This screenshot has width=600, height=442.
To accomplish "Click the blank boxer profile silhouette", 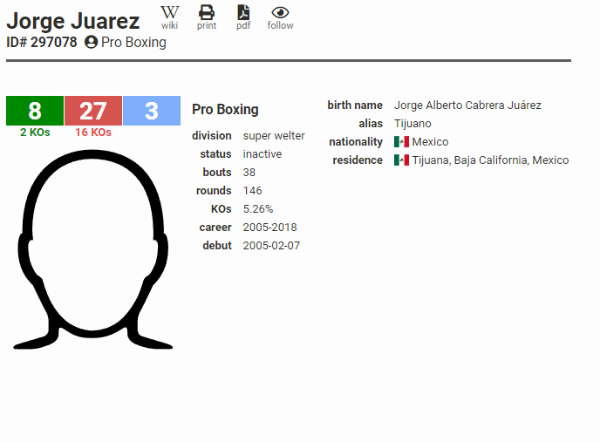I will pyautogui.click(x=92, y=250).
